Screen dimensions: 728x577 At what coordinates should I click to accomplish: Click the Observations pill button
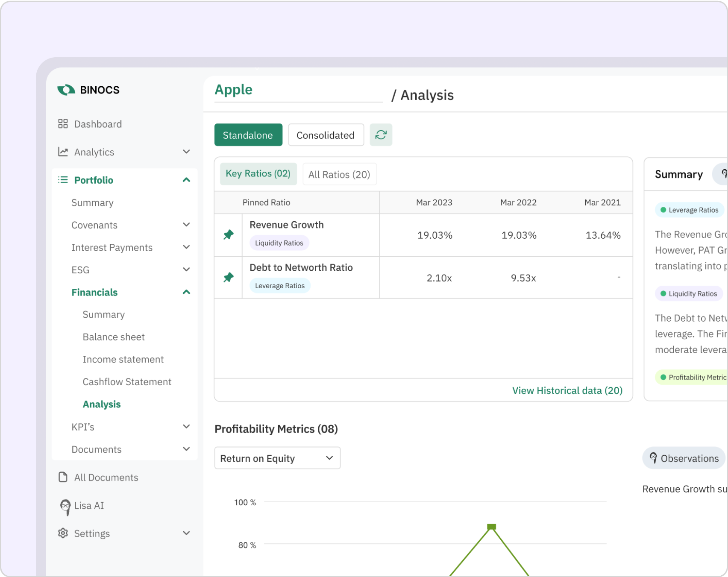coord(684,458)
